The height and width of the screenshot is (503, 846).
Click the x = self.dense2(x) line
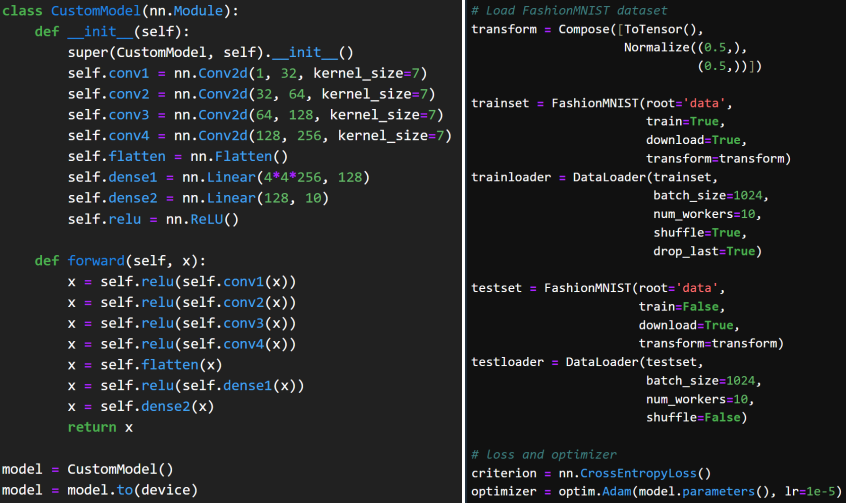click(x=141, y=406)
